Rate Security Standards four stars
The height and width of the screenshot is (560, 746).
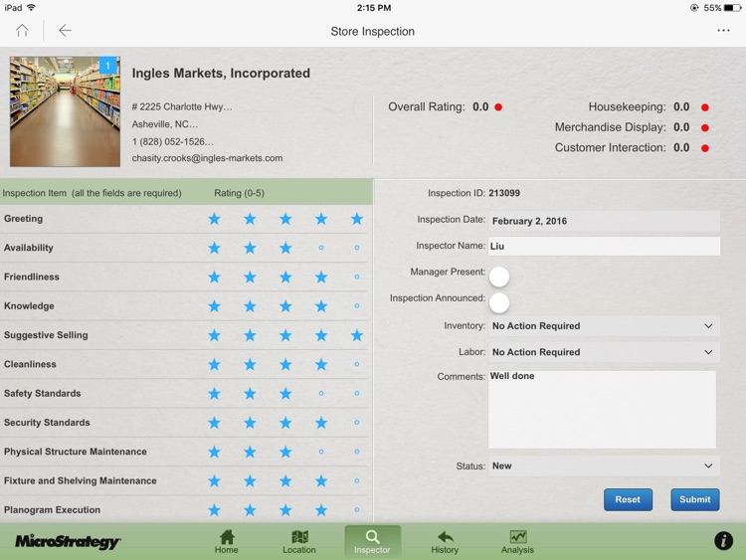[x=321, y=423]
